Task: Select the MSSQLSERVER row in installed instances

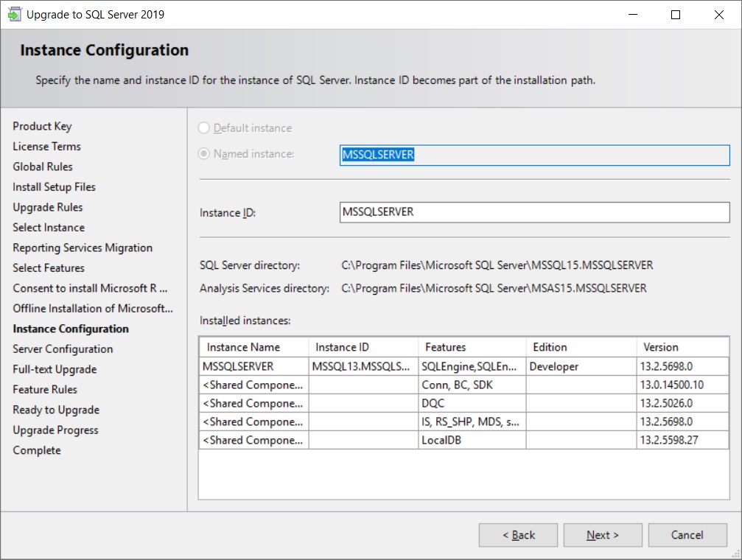Action: click(463, 366)
